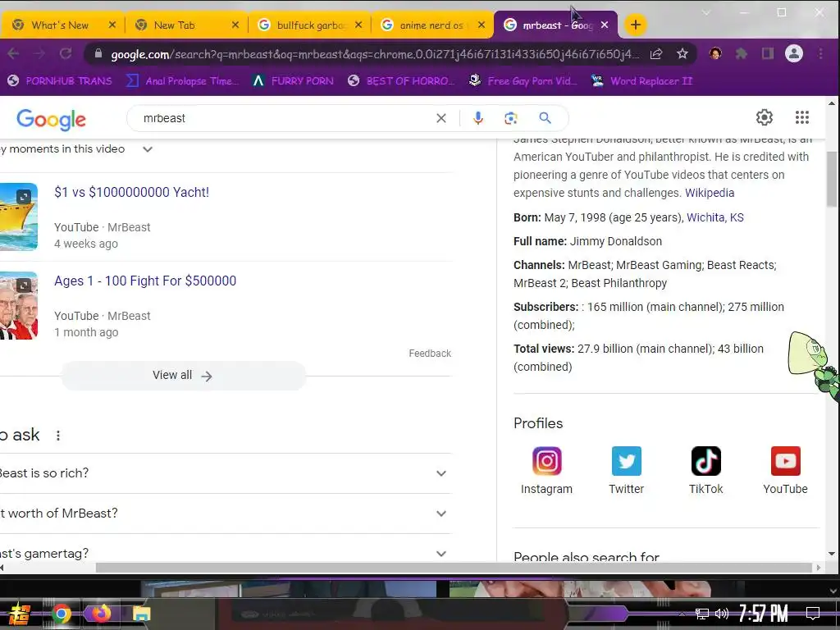Click the yacht video thumbnail
This screenshot has width=840, height=630.
pyautogui.click(x=19, y=217)
